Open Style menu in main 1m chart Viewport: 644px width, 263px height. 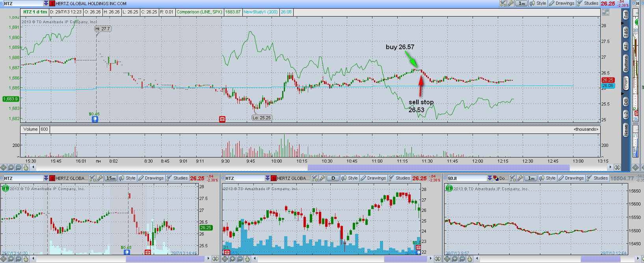point(538,3)
